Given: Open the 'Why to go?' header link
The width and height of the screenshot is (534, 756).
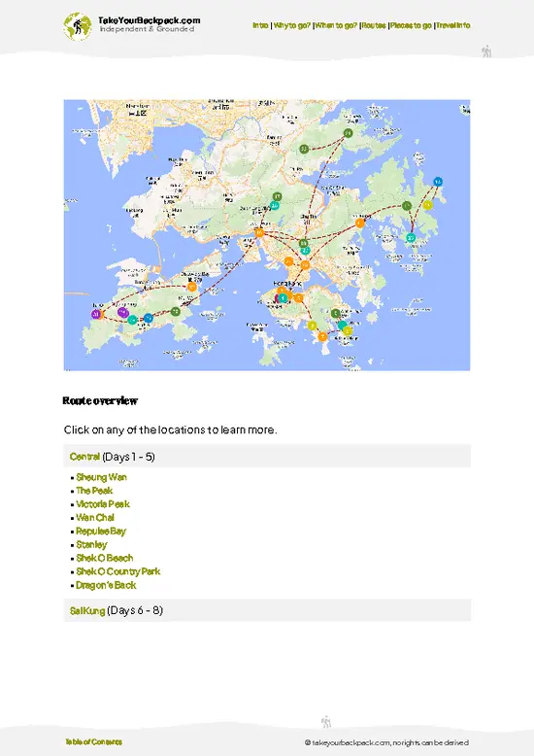Looking at the screenshot, I should (x=291, y=25).
